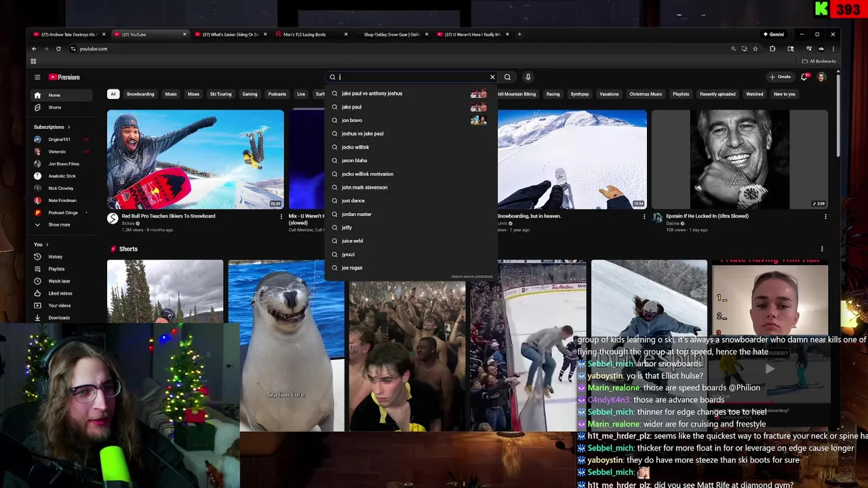The width and height of the screenshot is (868, 488).
Task: Clear the search box with the X
Action: (492, 77)
